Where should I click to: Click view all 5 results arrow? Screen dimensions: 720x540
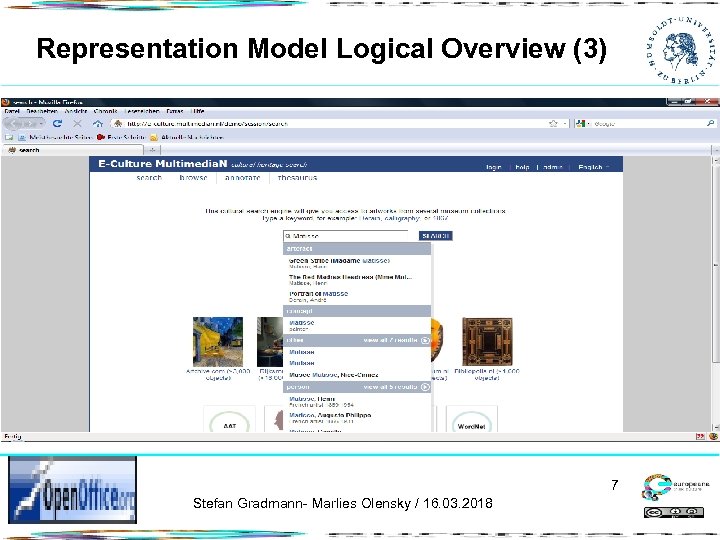click(x=425, y=387)
